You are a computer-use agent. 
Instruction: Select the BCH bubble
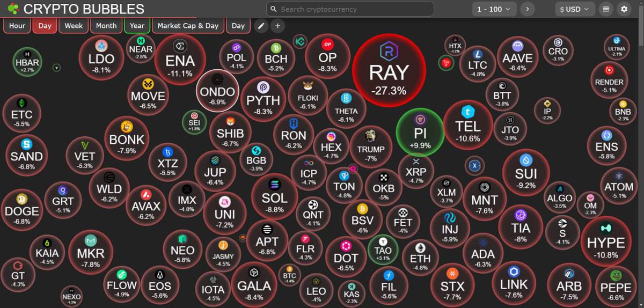(x=276, y=57)
